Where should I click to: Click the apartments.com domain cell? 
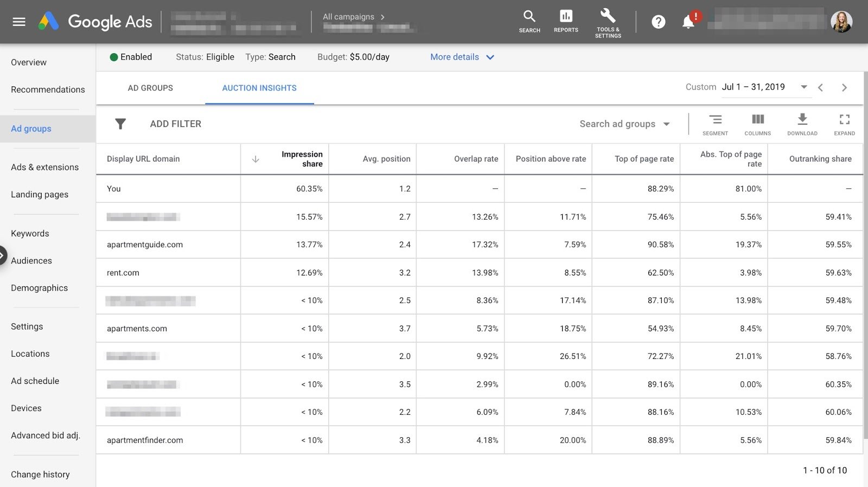coord(137,329)
